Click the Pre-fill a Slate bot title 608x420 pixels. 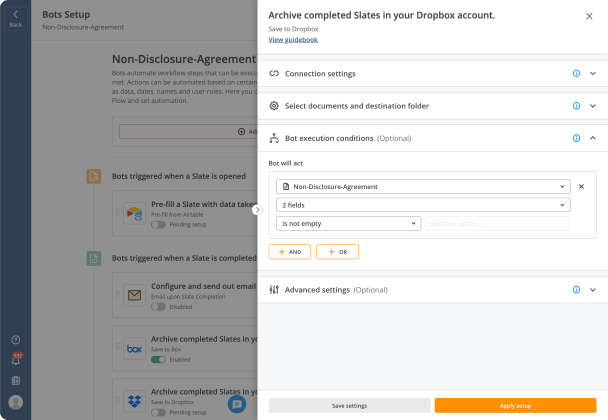204,204
